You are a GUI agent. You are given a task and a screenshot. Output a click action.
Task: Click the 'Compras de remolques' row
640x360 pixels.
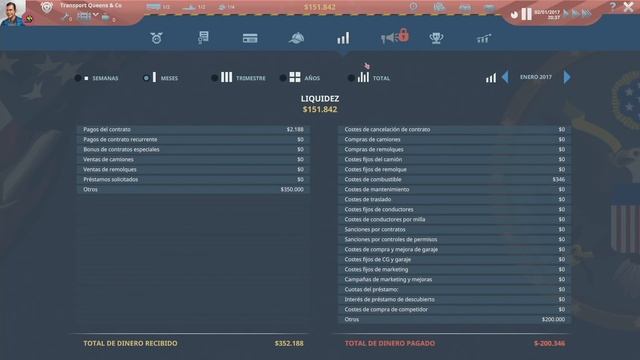coord(454,149)
